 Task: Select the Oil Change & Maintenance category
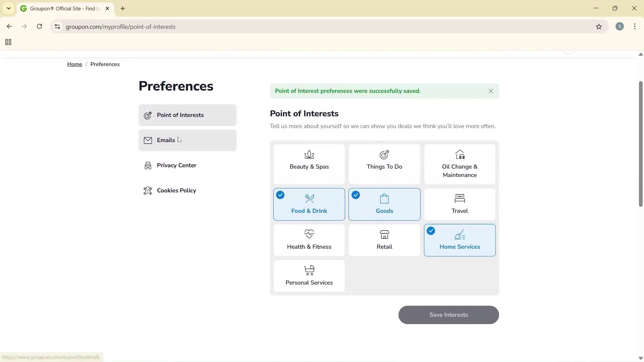(x=460, y=164)
